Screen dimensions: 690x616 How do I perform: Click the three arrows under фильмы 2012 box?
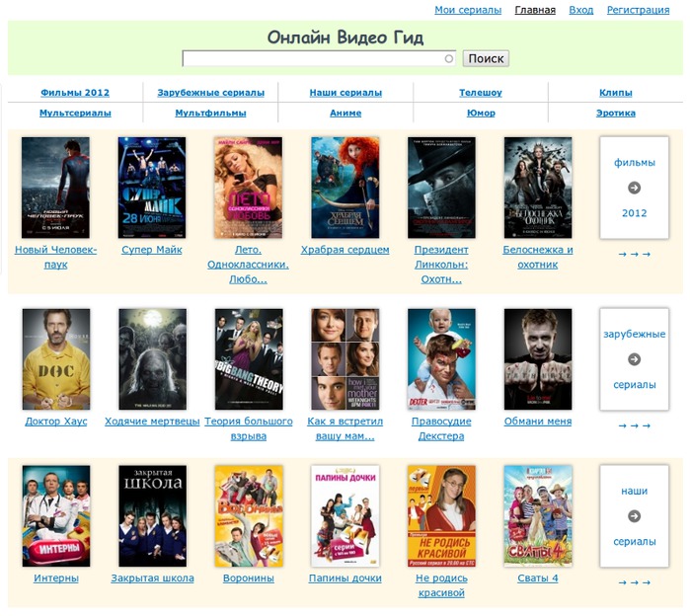[x=634, y=255]
